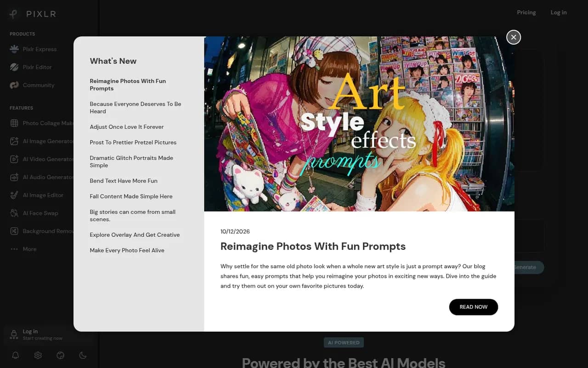
Task: Click the AI POWERED badge
Action: coord(344,343)
